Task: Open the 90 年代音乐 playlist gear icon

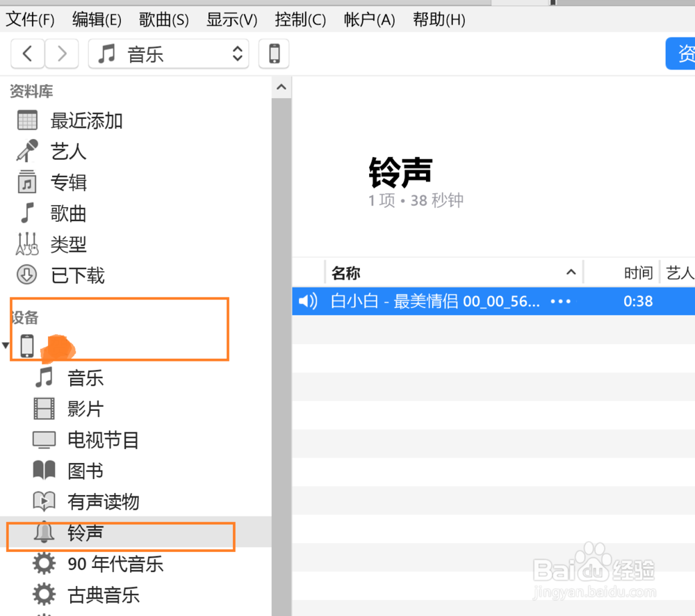Action: point(44,564)
